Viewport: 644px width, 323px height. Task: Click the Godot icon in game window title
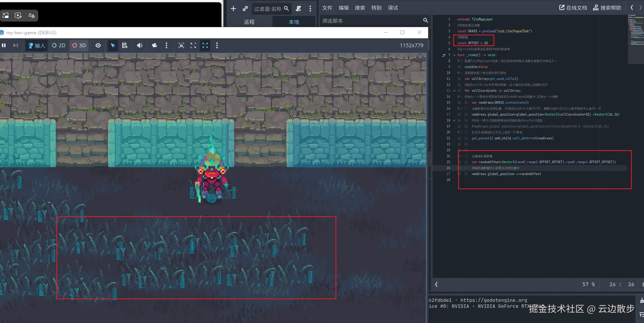pos(2,33)
